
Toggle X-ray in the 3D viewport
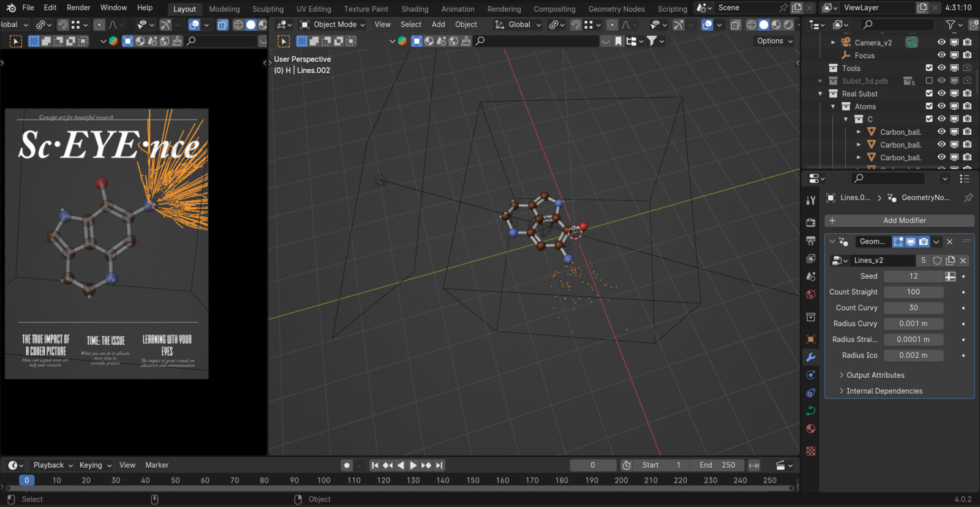click(735, 24)
